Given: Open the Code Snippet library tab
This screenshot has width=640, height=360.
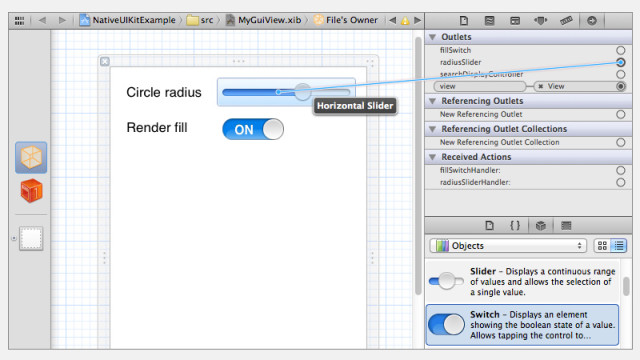Looking at the screenshot, I should (x=515, y=226).
